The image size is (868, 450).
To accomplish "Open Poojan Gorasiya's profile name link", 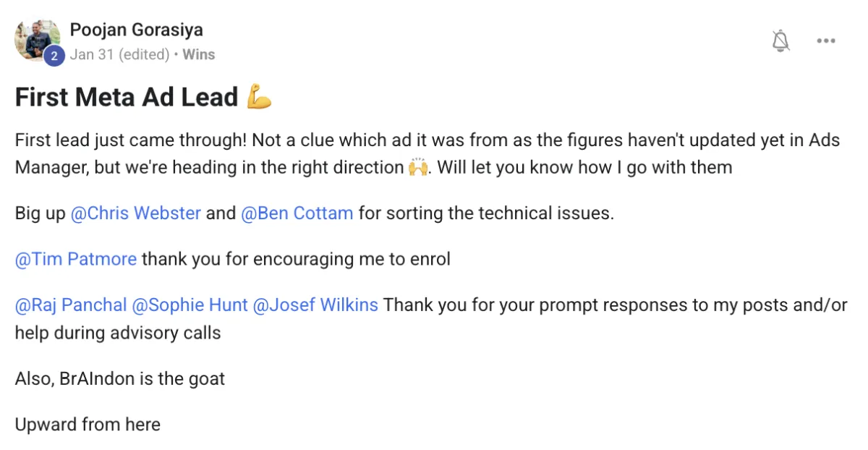I will pos(136,30).
